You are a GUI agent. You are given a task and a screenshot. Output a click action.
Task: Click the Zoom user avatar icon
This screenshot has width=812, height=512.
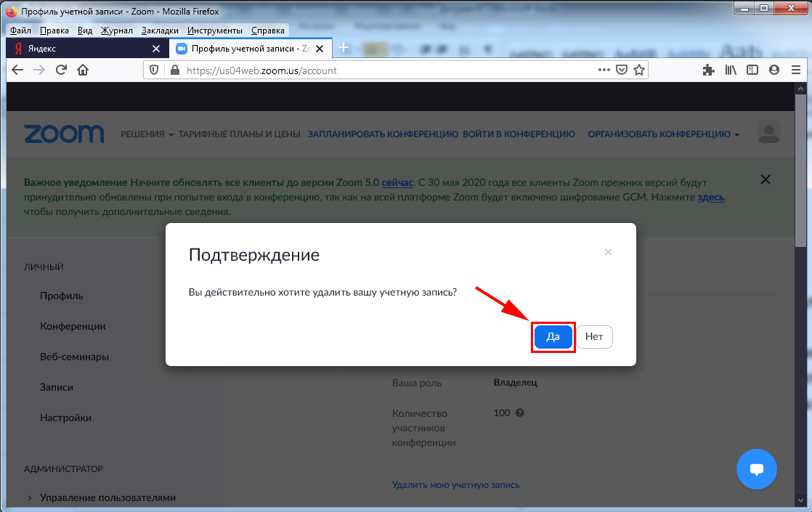(768, 133)
